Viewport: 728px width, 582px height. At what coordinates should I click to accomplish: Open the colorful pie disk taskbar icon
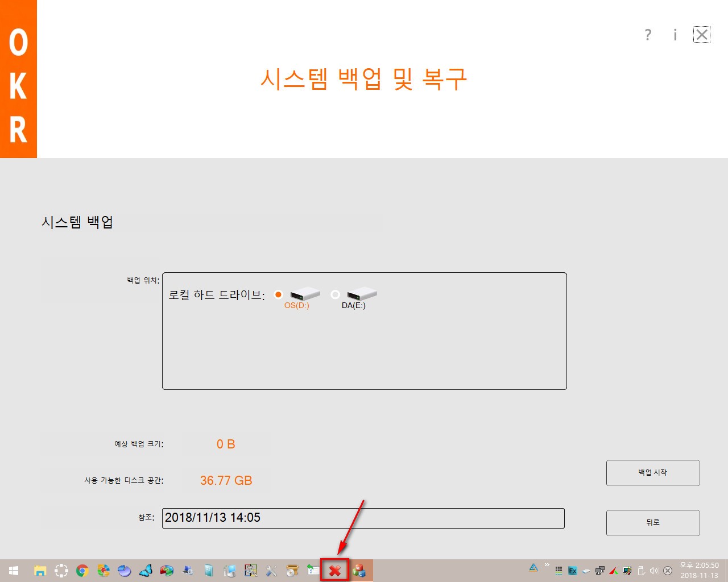[x=103, y=571]
